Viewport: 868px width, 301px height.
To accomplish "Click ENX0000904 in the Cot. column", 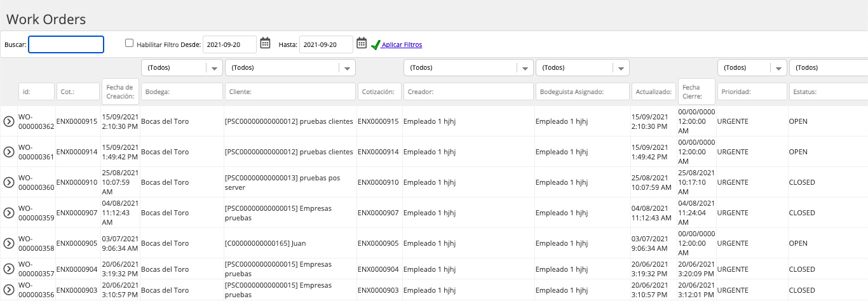I will point(77,269).
